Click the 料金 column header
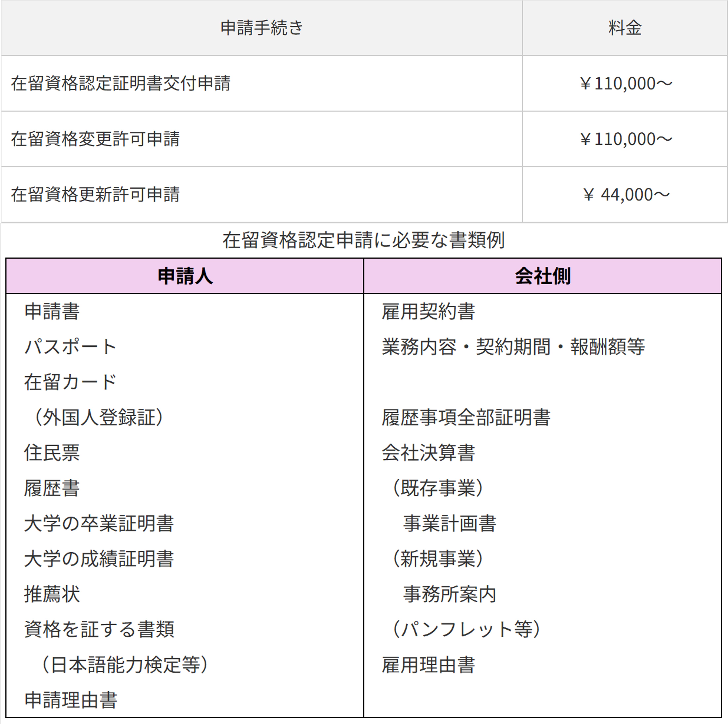Screen dimensions: 728x724 625,28
